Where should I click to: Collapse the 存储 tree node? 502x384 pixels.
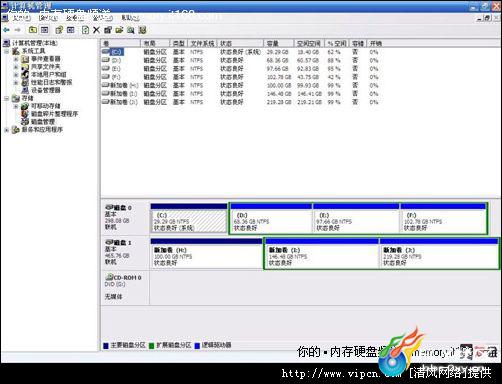tap(7, 98)
